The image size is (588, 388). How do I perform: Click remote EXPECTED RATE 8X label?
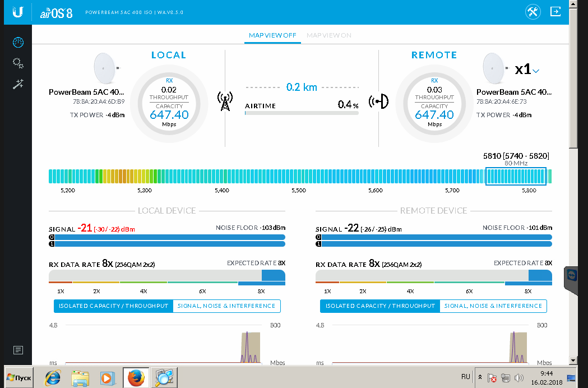pyautogui.click(x=523, y=263)
